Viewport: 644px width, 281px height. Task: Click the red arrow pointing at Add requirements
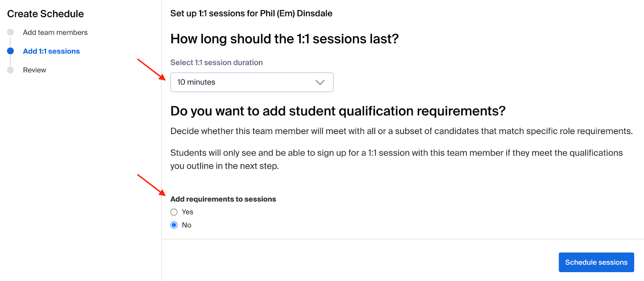pos(151,185)
